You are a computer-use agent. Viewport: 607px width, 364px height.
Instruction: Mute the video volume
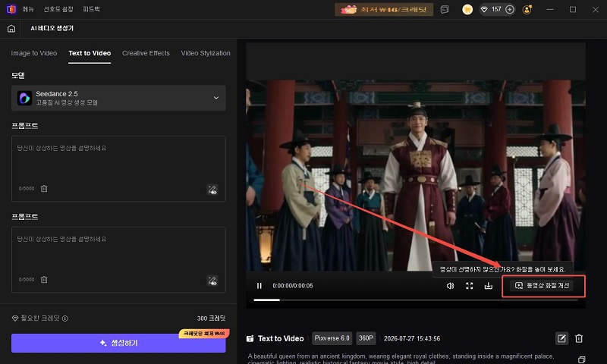(x=450, y=286)
